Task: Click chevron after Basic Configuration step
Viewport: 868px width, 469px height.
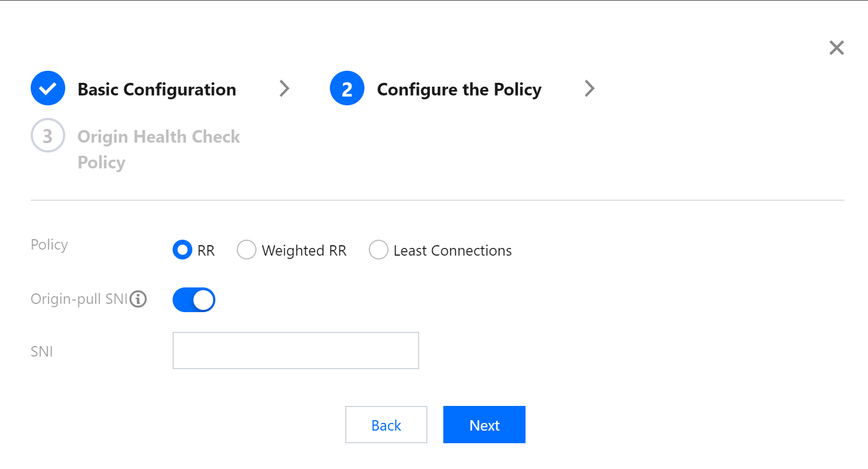Action: (284, 88)
